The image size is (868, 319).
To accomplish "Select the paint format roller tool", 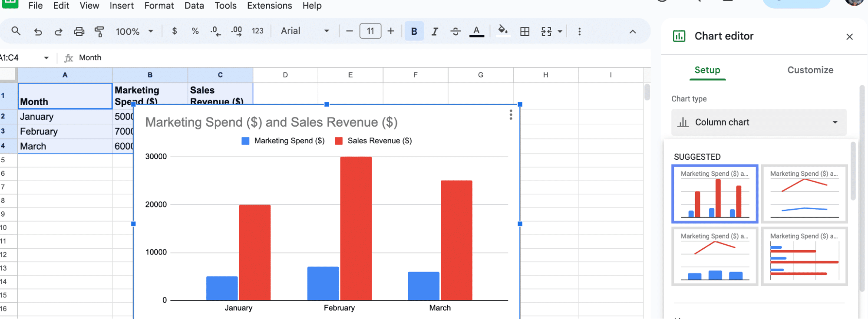I will 99,32.
